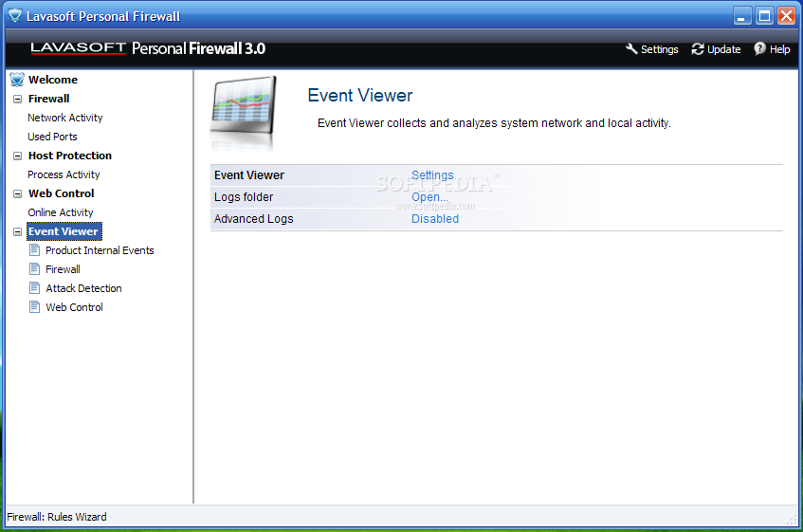Minimize the Lavasoft Personal Firewall window
803x532 pixels.
741,16
